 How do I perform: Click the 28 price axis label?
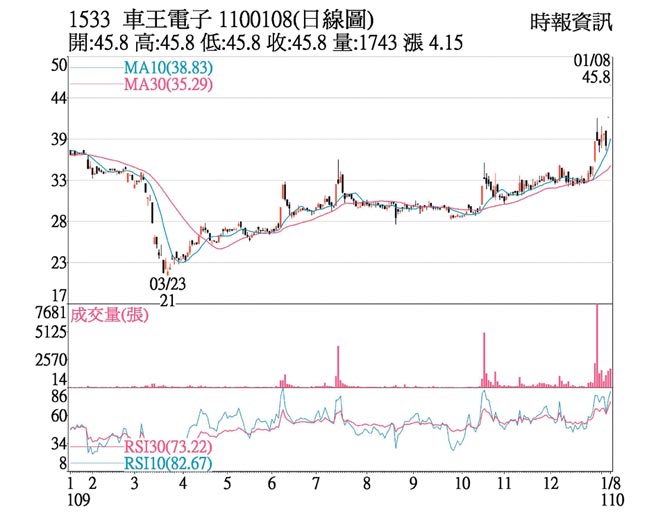point(57,222)
